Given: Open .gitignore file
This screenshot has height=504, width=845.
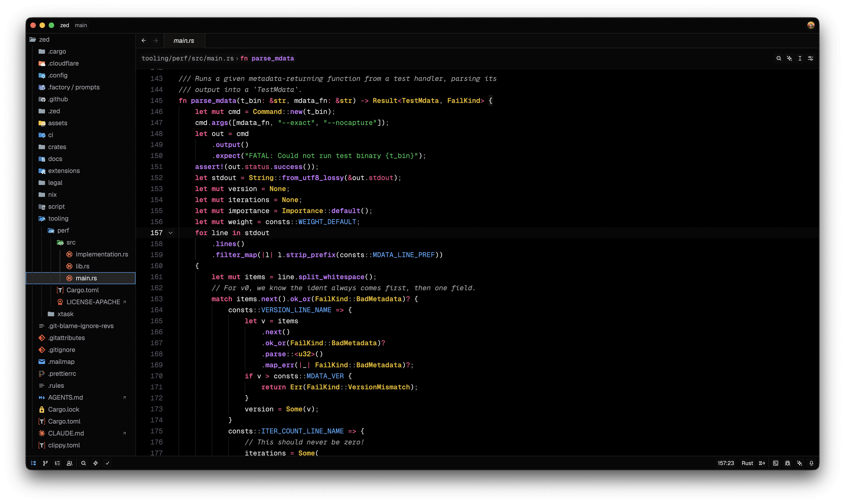Looking at the screenshot, I should [81, 350].
